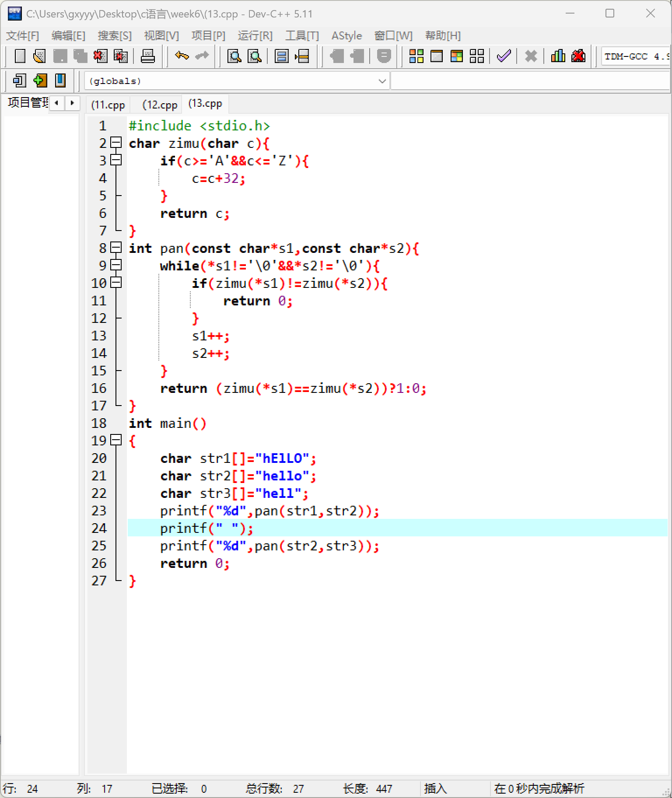The image size is (672, 798).
Task: Collapse main body fold at line 19
Action: (x=116, y=440)
